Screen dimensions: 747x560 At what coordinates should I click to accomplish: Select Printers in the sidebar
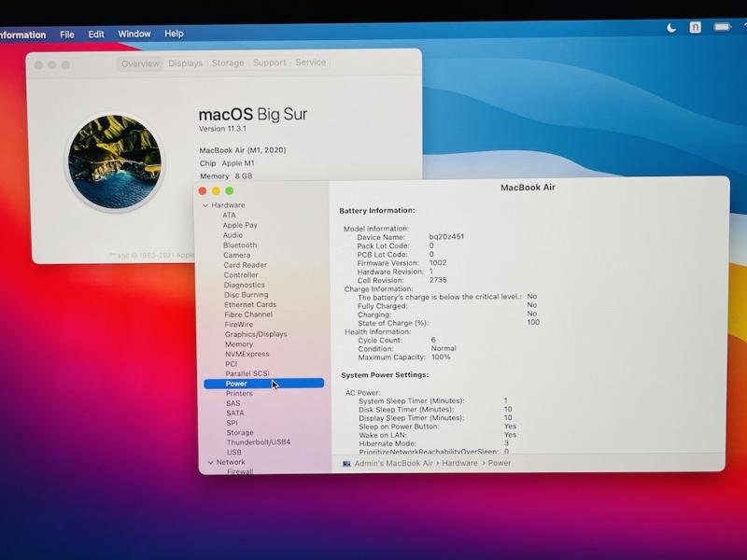240,394
